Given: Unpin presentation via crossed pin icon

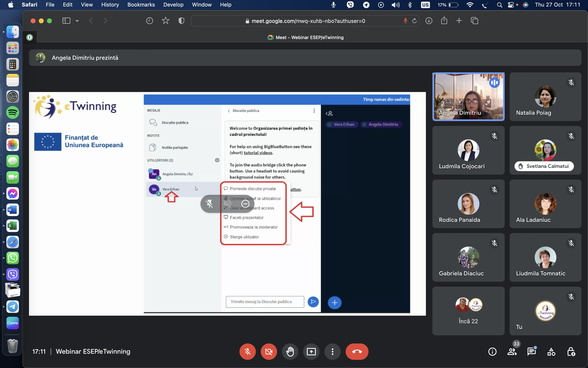Looking at the screenshot, I should (209, 204).
